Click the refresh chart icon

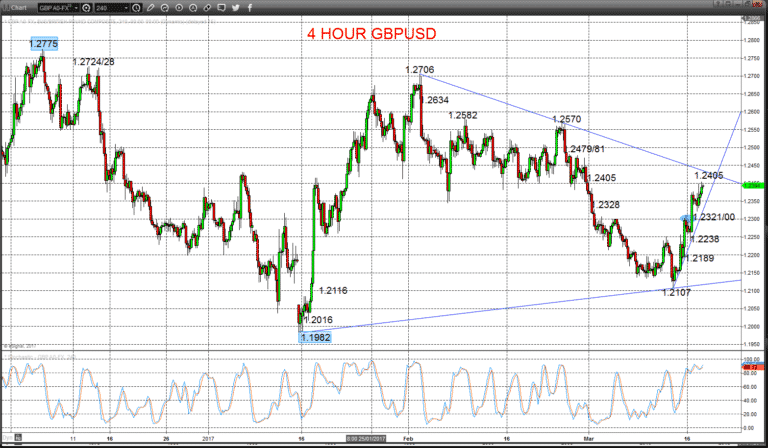coord(165,8)
